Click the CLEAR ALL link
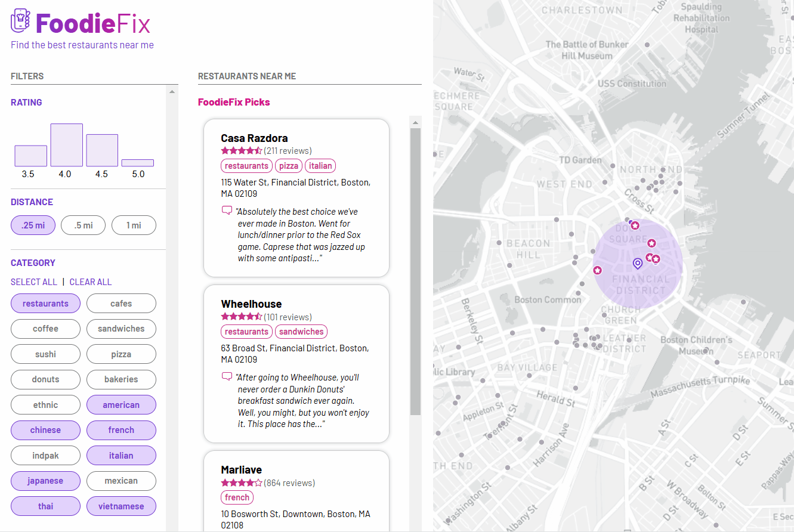This screenshot has width=794, height=532. click(x=91, y=282)
